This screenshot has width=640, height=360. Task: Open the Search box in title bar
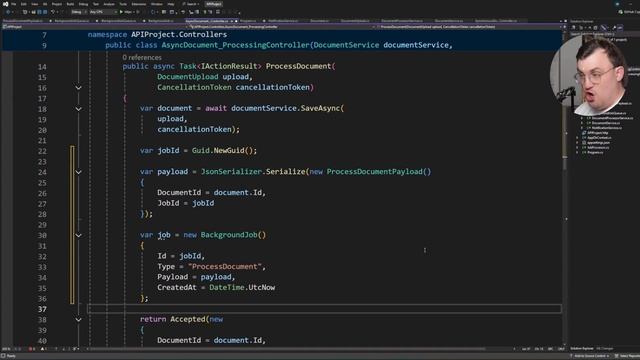(191, 4)
